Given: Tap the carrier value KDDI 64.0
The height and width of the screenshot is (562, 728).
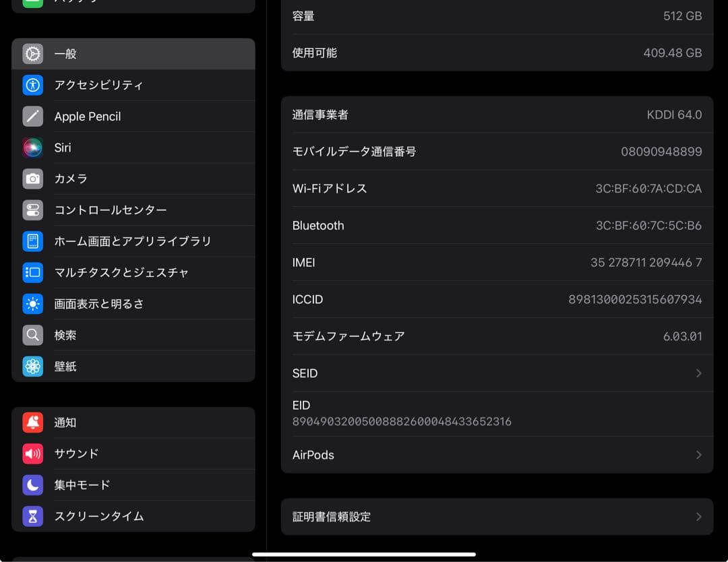Looking at the screenshot, I should [674, 115].
